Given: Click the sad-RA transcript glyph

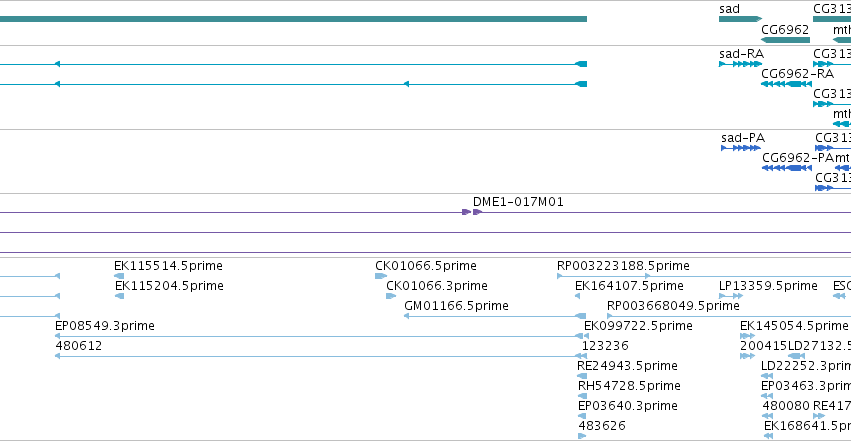Looking at the screenshot, I should [x=740, y=64].
